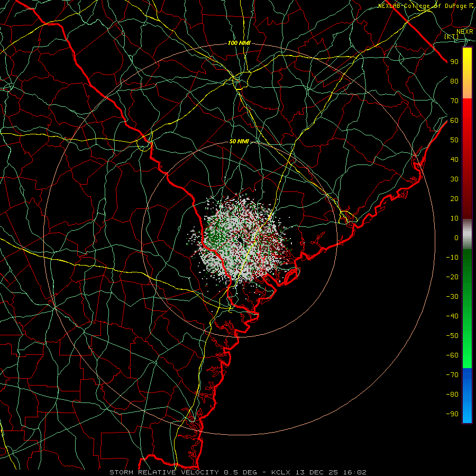Click the positive 90 knot scale value
This screenshot has height=476, width=476.
pos(454,62)
